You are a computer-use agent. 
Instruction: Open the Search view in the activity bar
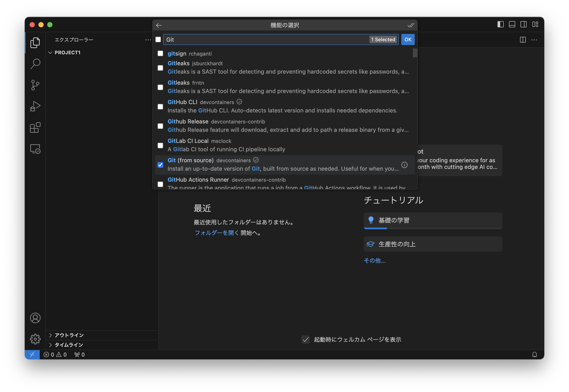coord(35,64)
